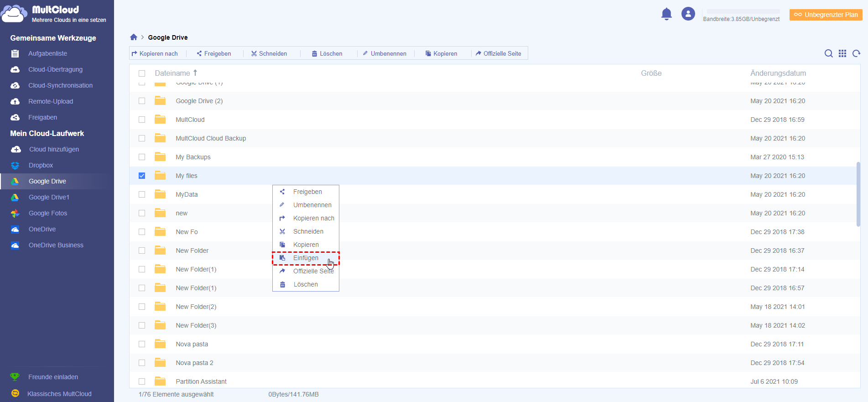Select Einfügen in the context menu
868x402 pixels.
click(306, 258)
